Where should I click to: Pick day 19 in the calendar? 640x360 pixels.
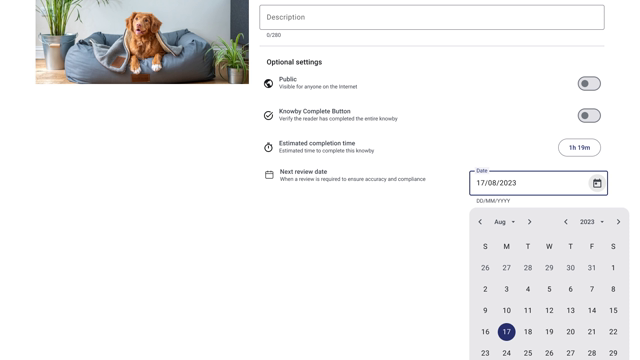(x=549, y=332)
